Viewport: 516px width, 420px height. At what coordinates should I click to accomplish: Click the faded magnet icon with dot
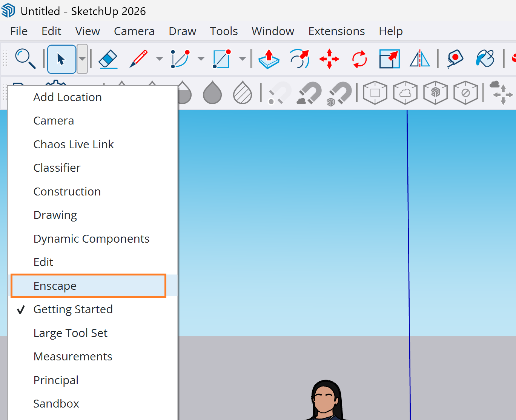[279, 93]
